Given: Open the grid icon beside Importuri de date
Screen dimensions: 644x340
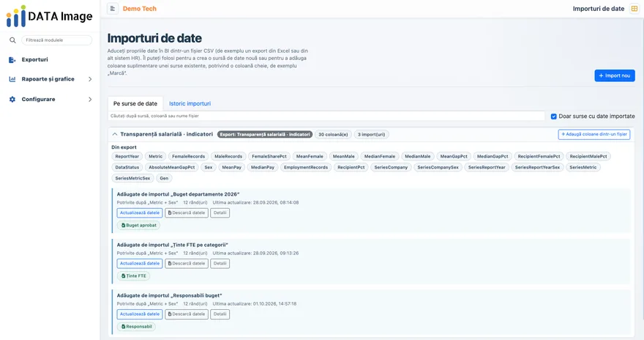Looking at the screenshot, I should click(634, 9).
